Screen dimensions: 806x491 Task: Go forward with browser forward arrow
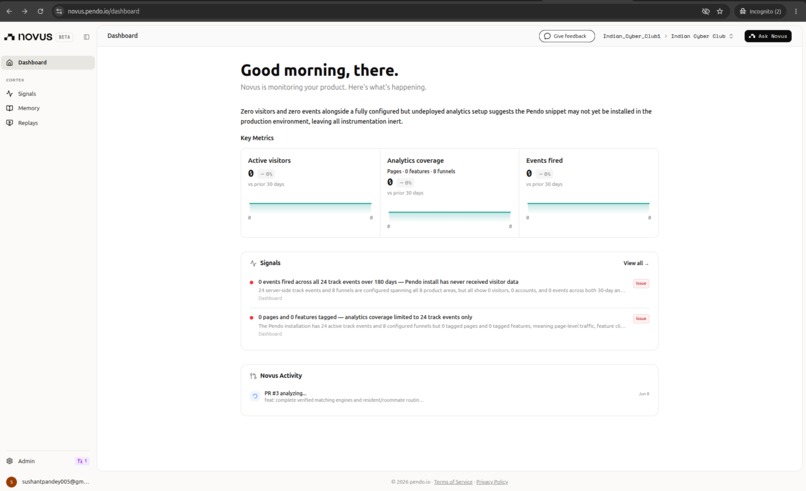[x=25, y=11]
